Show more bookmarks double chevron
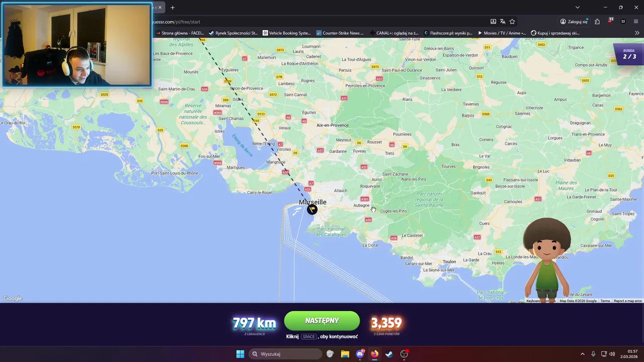 pos(637,33)
